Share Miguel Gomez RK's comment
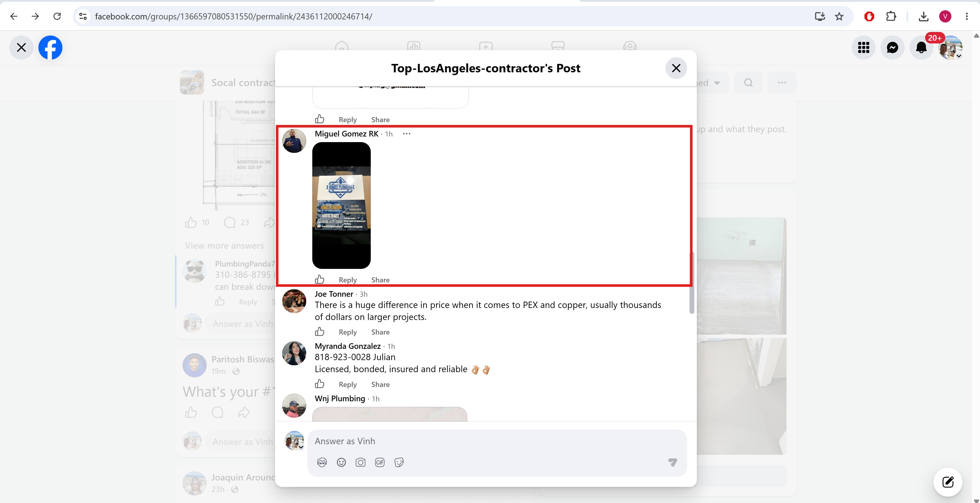The image size is (980, 503). click(x=380, y=280)
